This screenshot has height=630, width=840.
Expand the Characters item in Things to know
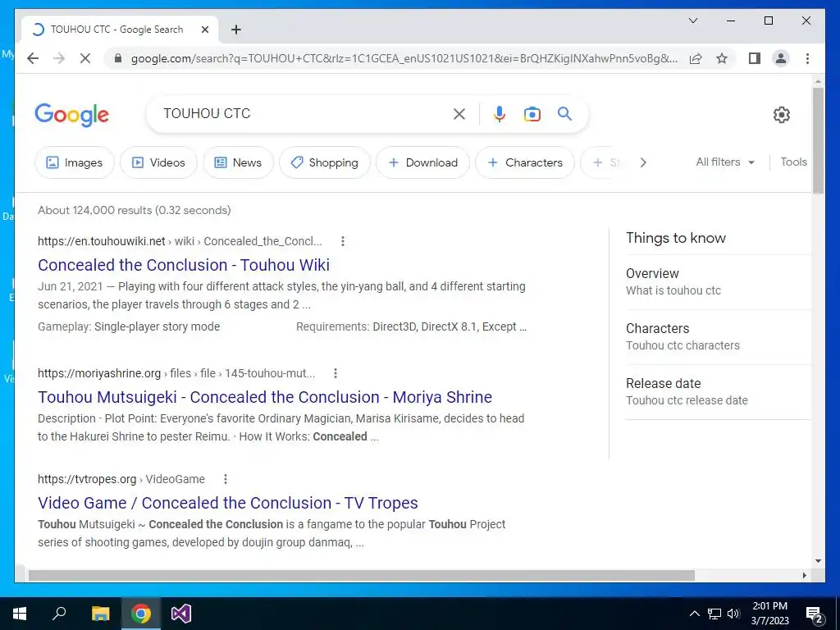click(718, 337)
